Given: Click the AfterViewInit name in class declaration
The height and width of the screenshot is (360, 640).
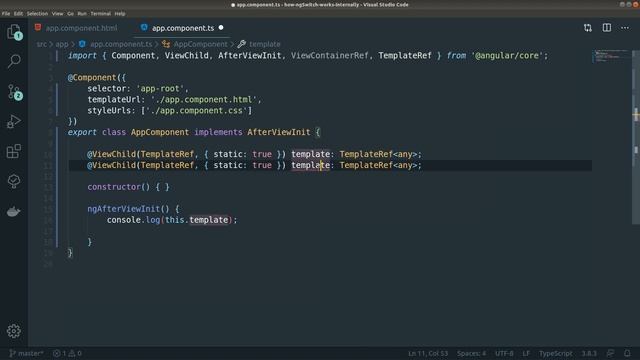Looking at the screenshot, I should click(279, 132).
